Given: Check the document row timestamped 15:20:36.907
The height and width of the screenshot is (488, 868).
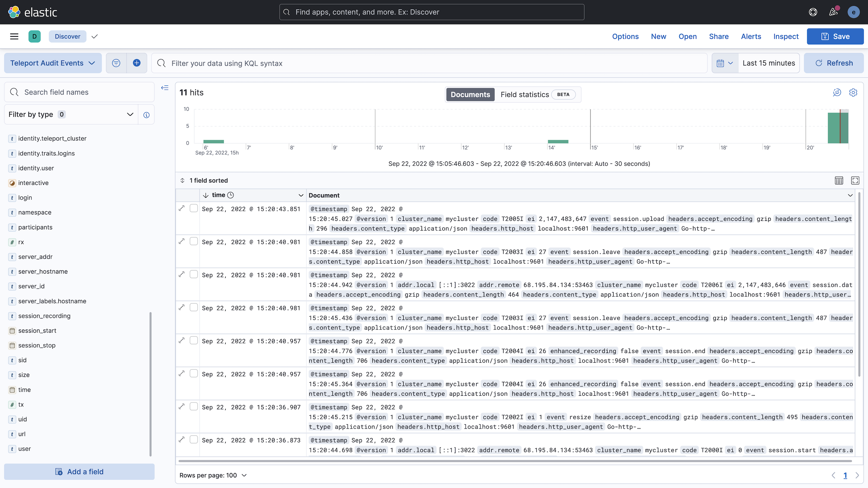Looking at the screenshot, I should tap(194, 406).
